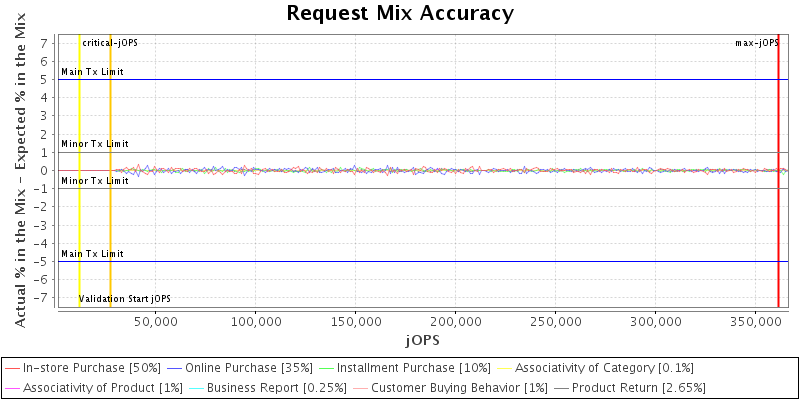This screenshot has width=800, height=400.
Task: Click the upper Minor Tx Limit label
Action: [95, 144]
